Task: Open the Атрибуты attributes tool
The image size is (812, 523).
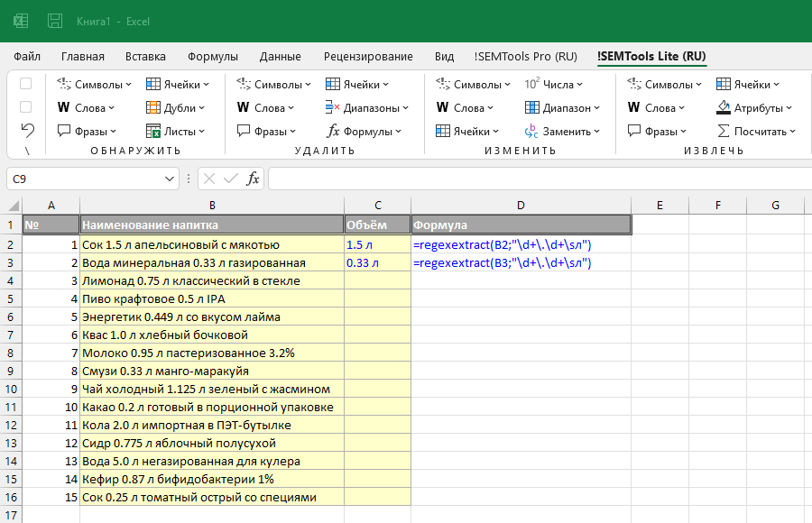Action: (x=754, y=107)
